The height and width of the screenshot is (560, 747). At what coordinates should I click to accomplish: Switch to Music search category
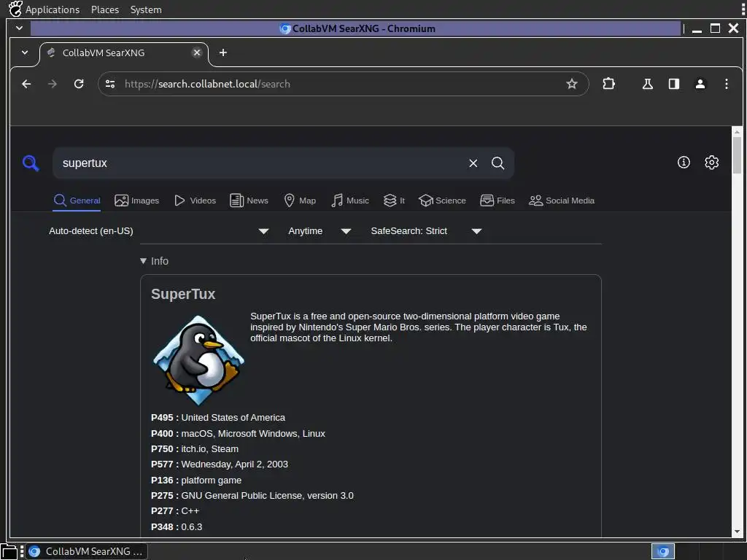click(x=349, y=201)
